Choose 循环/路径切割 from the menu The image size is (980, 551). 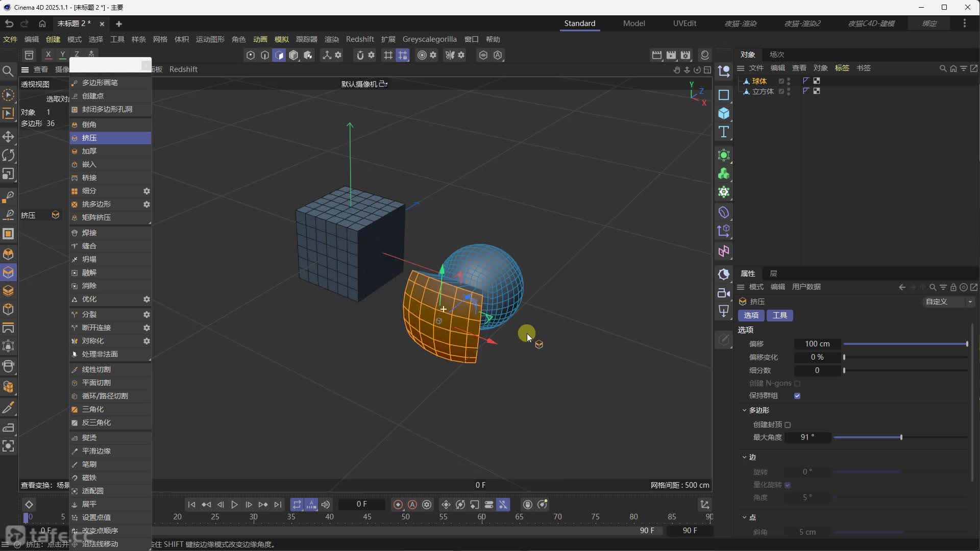tap(110, 396)
